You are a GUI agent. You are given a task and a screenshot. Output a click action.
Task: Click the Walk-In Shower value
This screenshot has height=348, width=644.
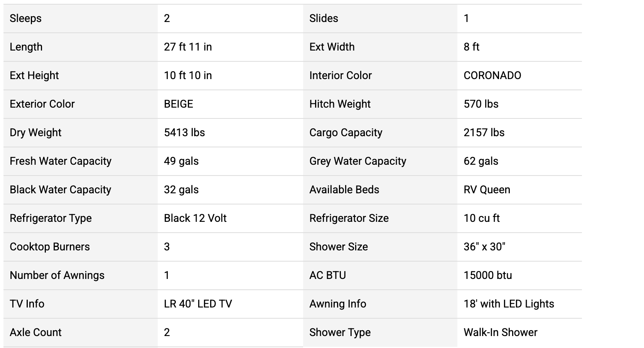pos(500,333)
